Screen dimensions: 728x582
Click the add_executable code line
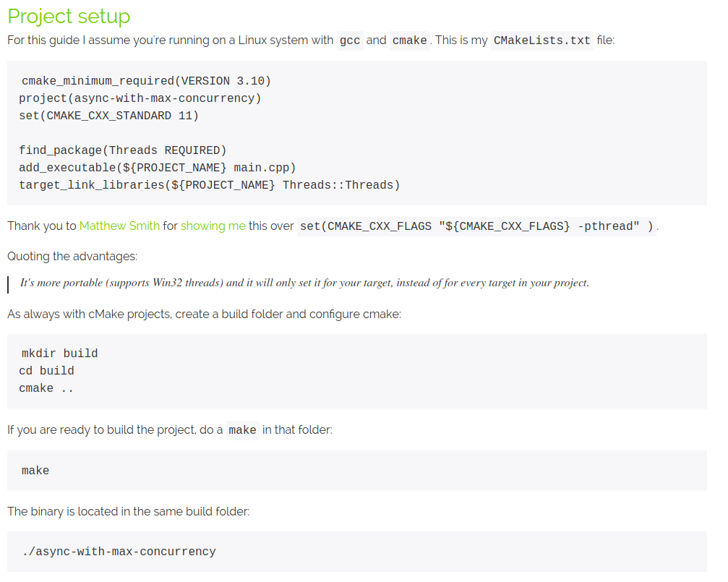(x=158, y=168)
